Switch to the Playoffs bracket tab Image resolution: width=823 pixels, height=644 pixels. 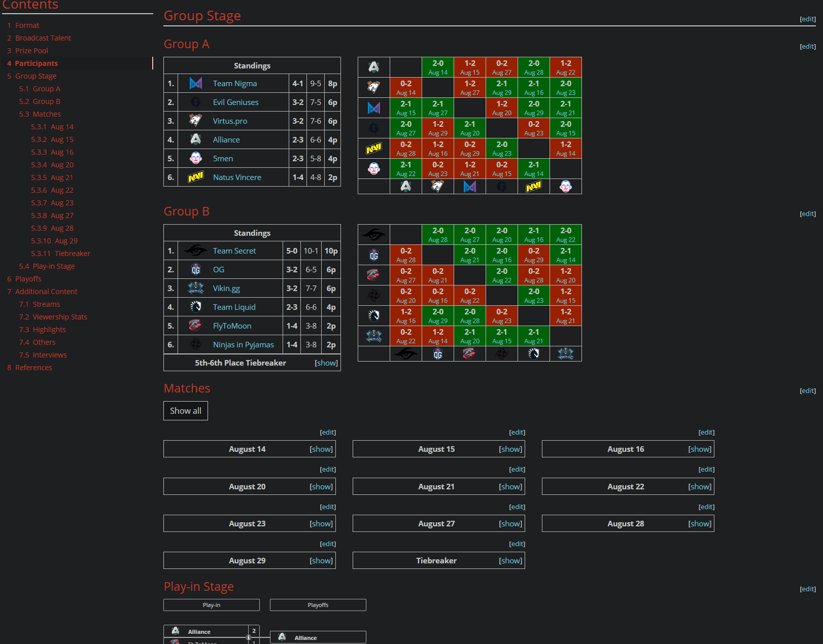(318, 605)
